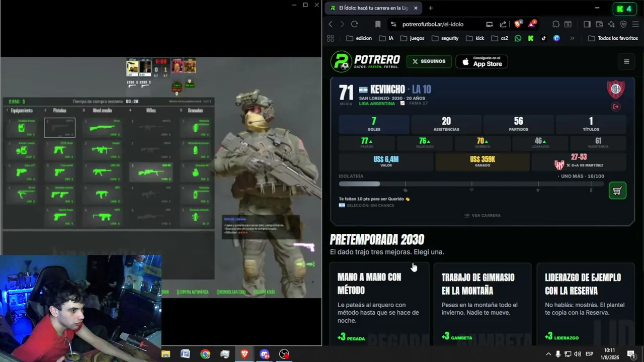Click the US$ 359K Ganado stat
The width and height of the screenshot is (644, 362).
click(482, 161)
